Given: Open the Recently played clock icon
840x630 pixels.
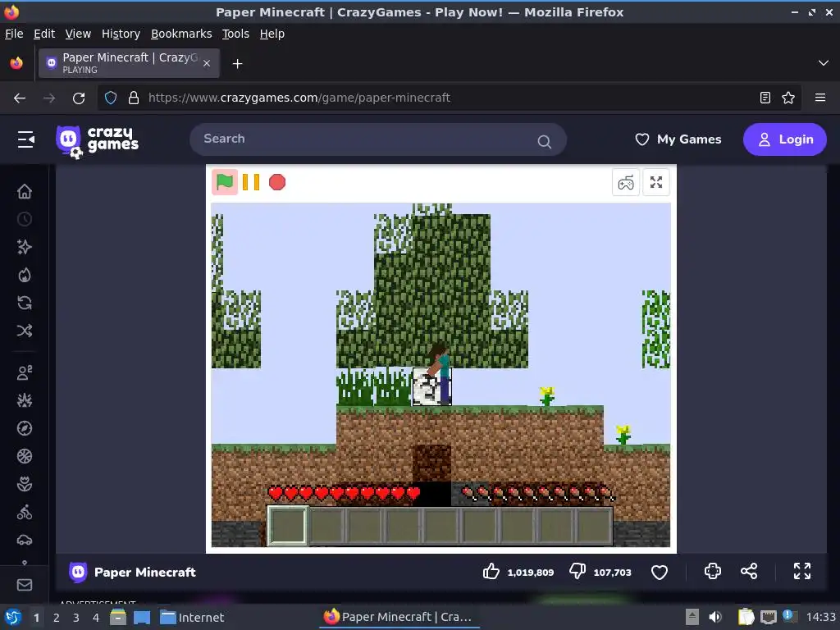Looking at the screenshot, I should click(x=25, y=219).
